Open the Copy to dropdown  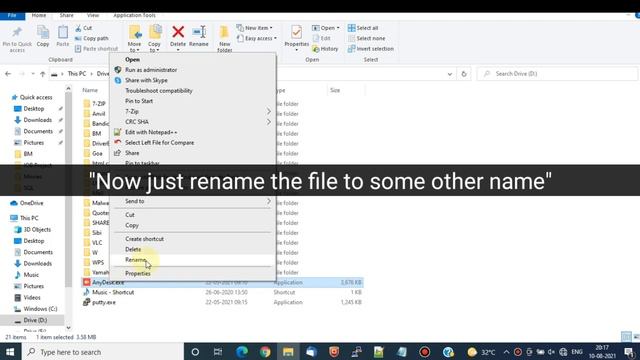[154, 38]
